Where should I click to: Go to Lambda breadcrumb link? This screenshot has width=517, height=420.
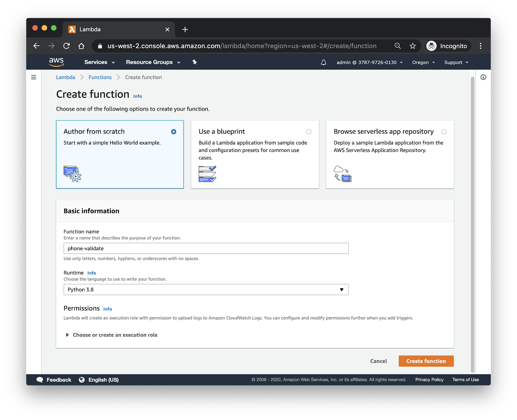pos(66,77)
